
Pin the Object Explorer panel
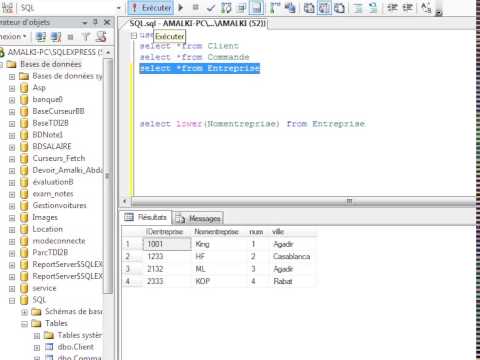(95, 22)
